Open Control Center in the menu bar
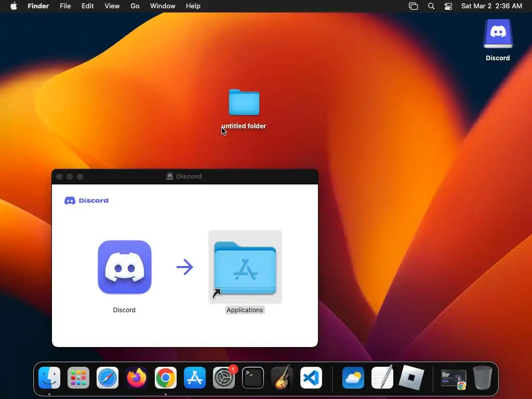Screen dimensions: 532x399 [448, 6]
